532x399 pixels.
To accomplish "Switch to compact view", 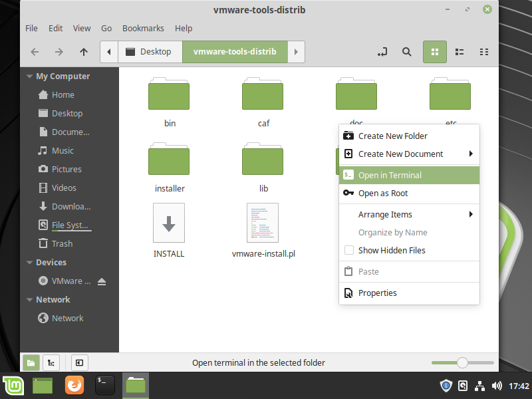I will 484,52.
